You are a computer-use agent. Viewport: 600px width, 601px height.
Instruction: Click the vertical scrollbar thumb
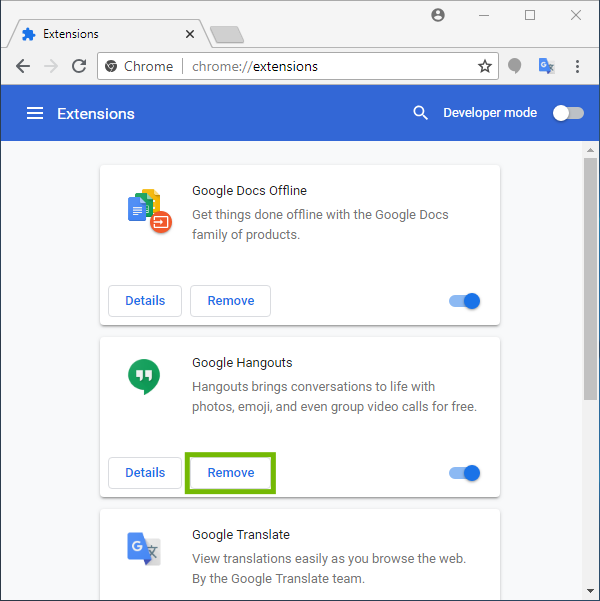pyautogui.click(x=590, y=279)
